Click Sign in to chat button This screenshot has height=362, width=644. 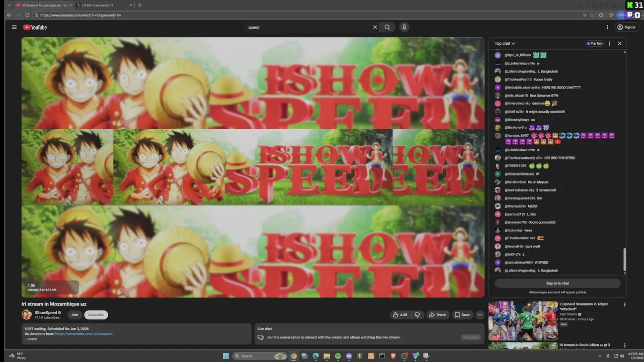(x=557, y=283)
